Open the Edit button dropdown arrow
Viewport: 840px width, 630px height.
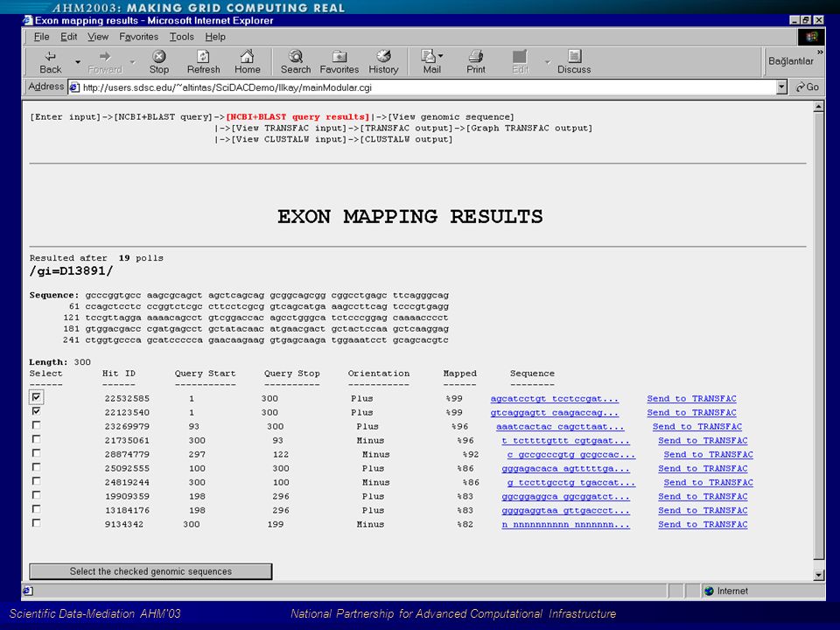click(x=547, y=62)
